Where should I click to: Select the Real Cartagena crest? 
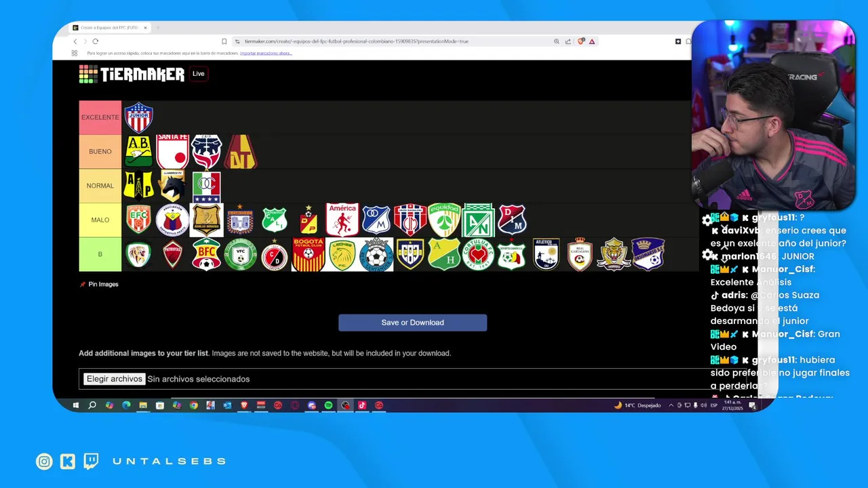click(x=580, y=254)
